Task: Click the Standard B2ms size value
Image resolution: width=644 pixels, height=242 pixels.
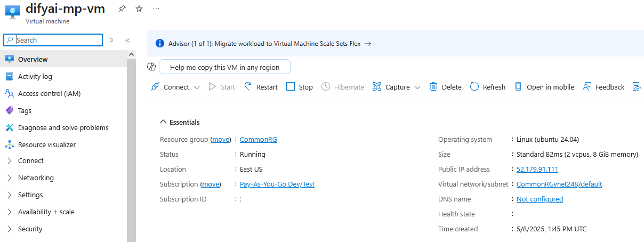Action: point(577,154)
